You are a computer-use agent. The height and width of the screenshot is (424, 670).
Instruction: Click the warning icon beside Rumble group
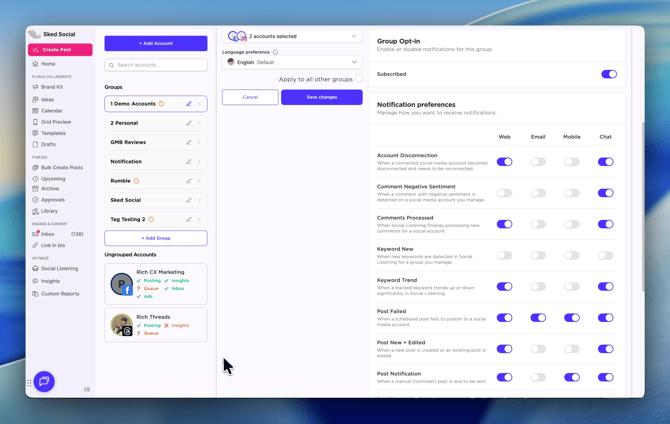point(137,181)
